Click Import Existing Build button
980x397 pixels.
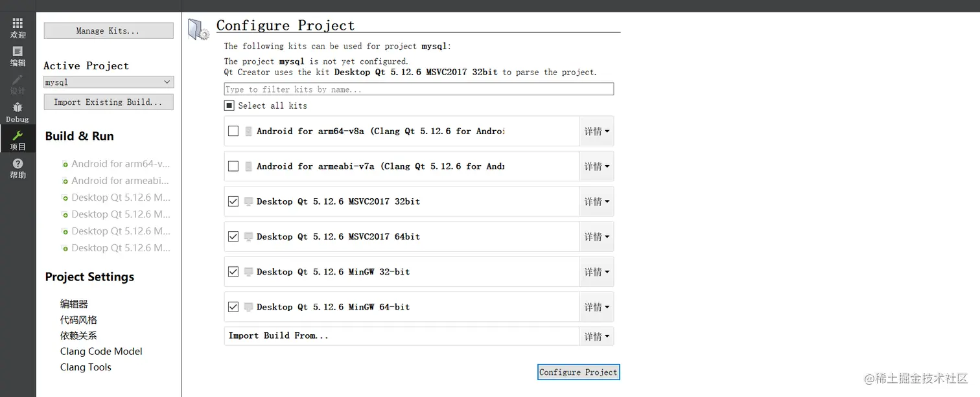[x=109, y=102]
